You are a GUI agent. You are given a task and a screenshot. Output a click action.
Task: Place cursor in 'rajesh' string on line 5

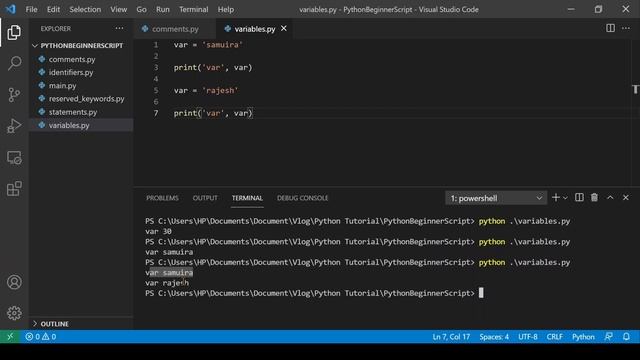coord(220,90)
